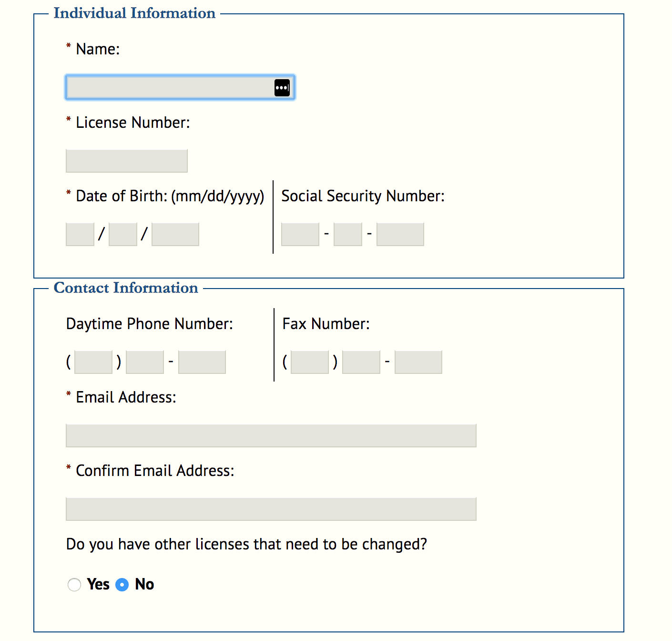Click the Yes label text
The width and height of the screenshot is (672, 641).
pyautogui.click(x=98, y=584)
